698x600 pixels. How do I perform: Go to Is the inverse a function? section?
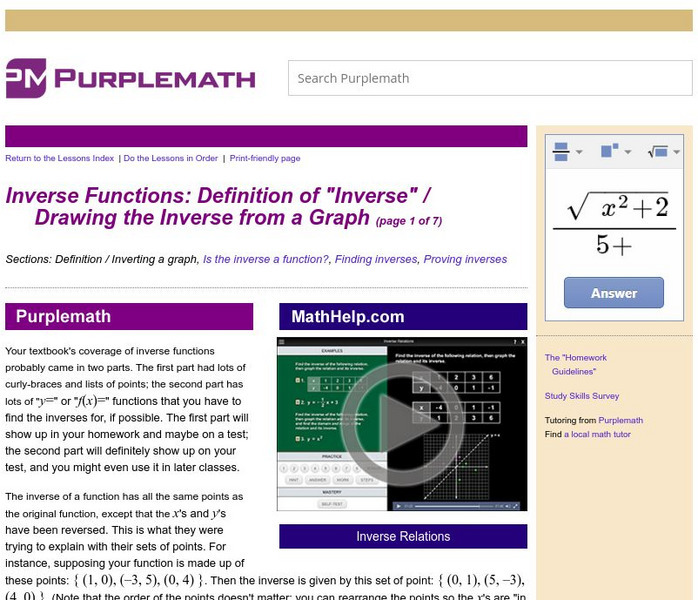(266, 259)
